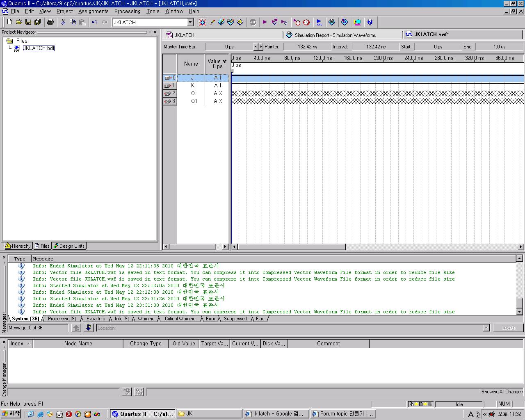The height and width of the screenshot is (420, 525).
Task: Open the Processing menu
Action: pos(127,11)
